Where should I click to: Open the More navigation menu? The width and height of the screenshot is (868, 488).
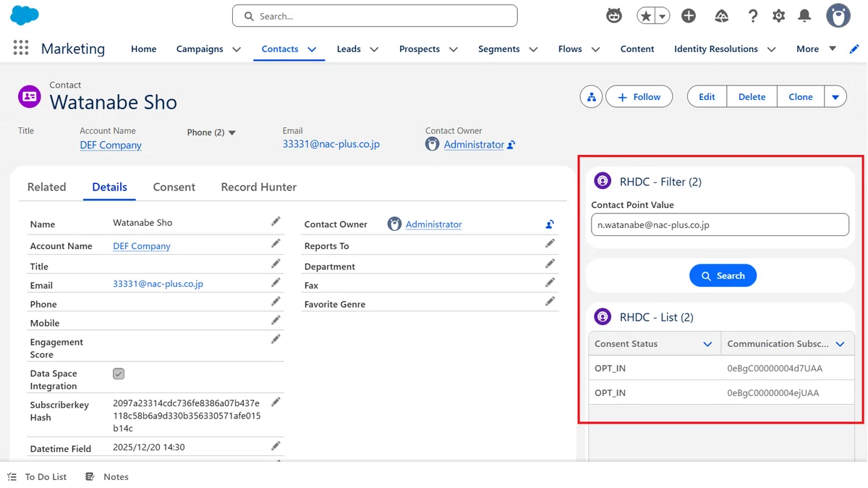[x=816, y=49]
